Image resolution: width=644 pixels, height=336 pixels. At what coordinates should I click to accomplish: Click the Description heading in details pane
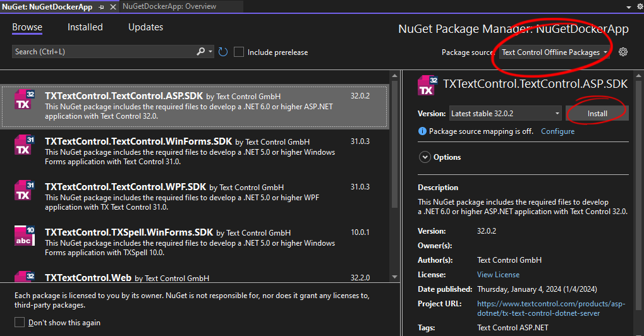(x=438, y=188)
